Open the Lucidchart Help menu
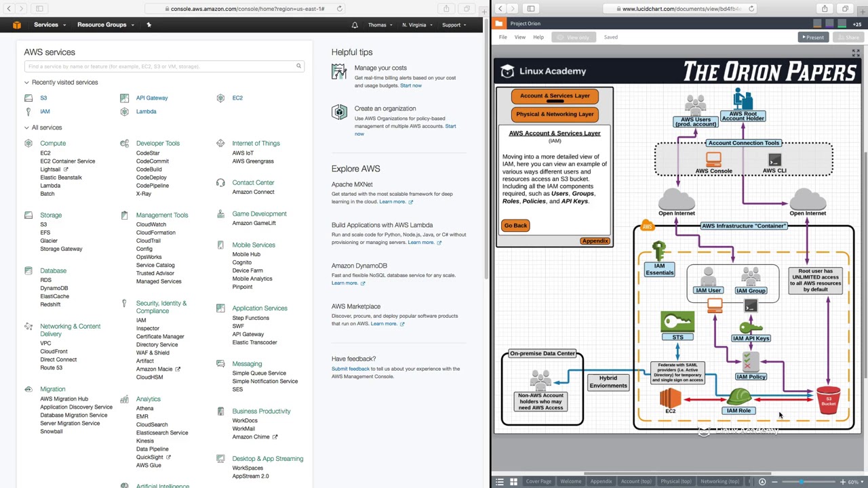Image resolution: width=868 pixels, height=488 pixels. [x=538, y=37]
